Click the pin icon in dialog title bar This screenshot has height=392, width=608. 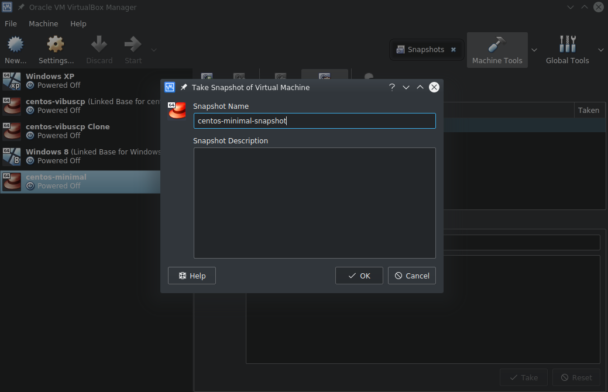coord(184,87)
